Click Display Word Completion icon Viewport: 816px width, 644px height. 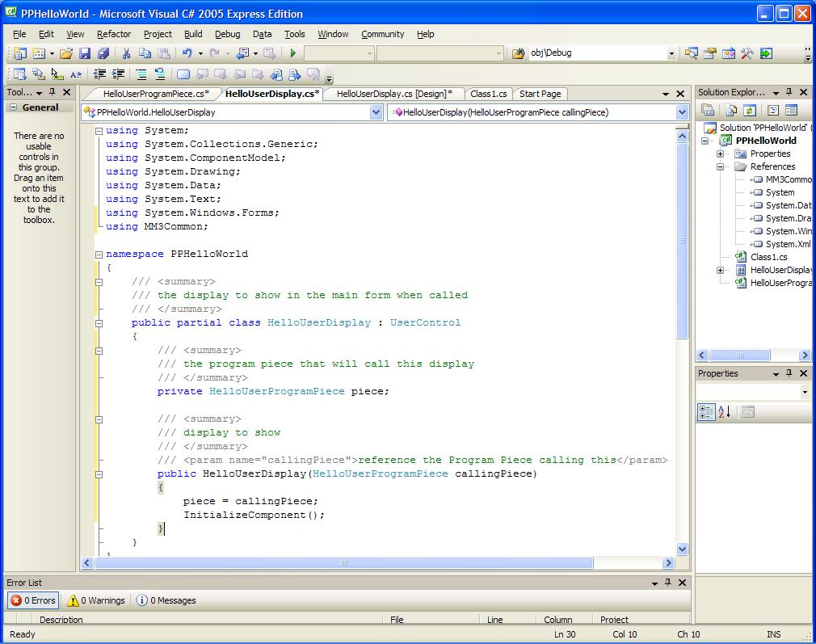click(76, 74)
